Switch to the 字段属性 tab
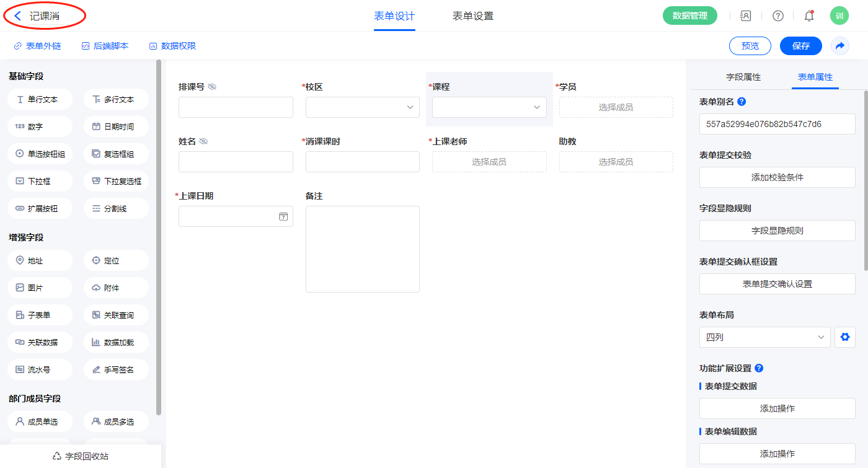This screenshot has height=468, width=868. point(743,77)
